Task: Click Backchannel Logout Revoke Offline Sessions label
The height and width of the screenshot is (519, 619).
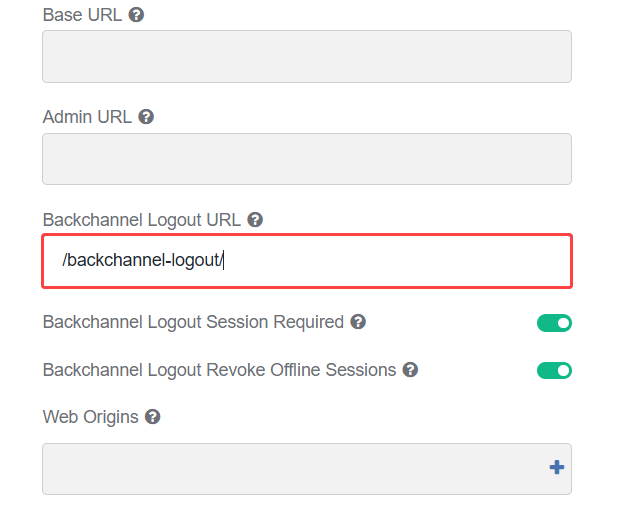Action: pyautogui.click(x=219, y=370)
